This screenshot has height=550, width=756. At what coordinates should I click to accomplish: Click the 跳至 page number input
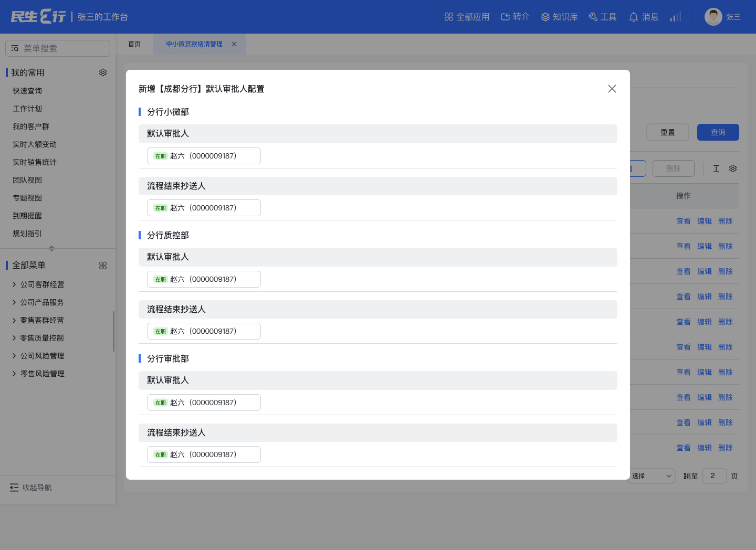[715, 476]
